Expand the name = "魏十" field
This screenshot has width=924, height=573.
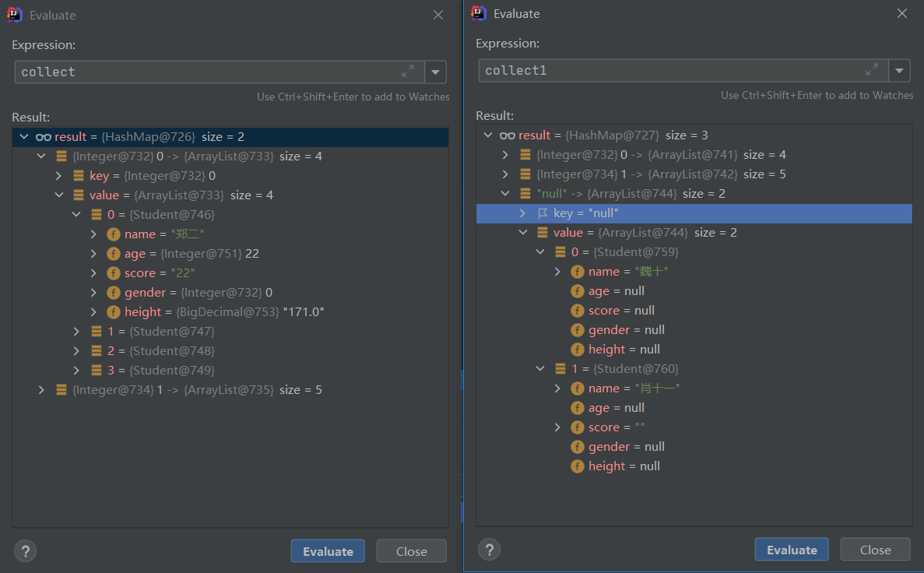point(557,271)
